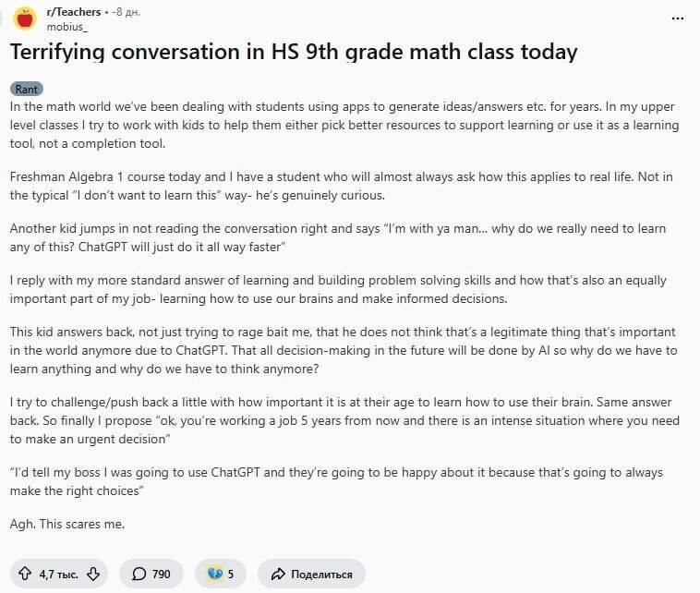
Task: Click the post title heading
Action: click(294, 52)
